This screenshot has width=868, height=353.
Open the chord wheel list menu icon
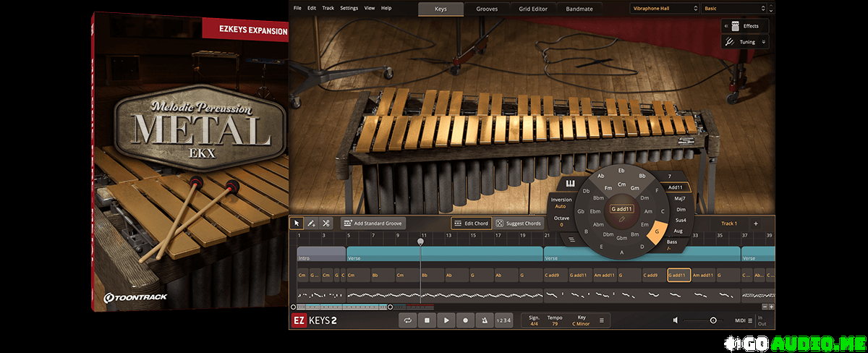571,239
